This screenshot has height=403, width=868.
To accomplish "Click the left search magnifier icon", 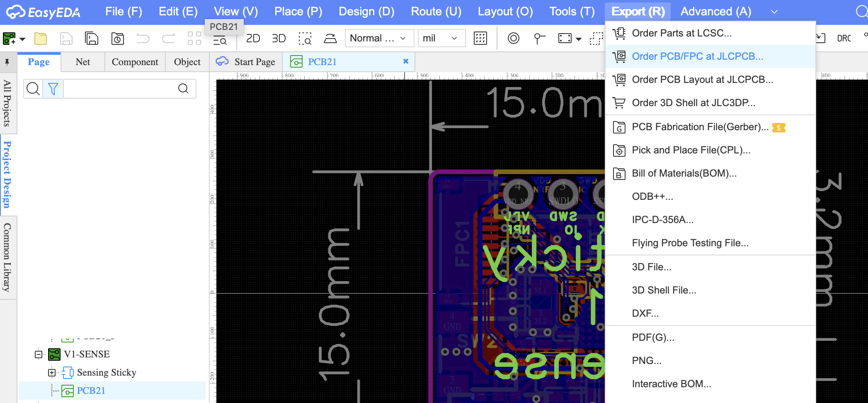I will point(33,89).
